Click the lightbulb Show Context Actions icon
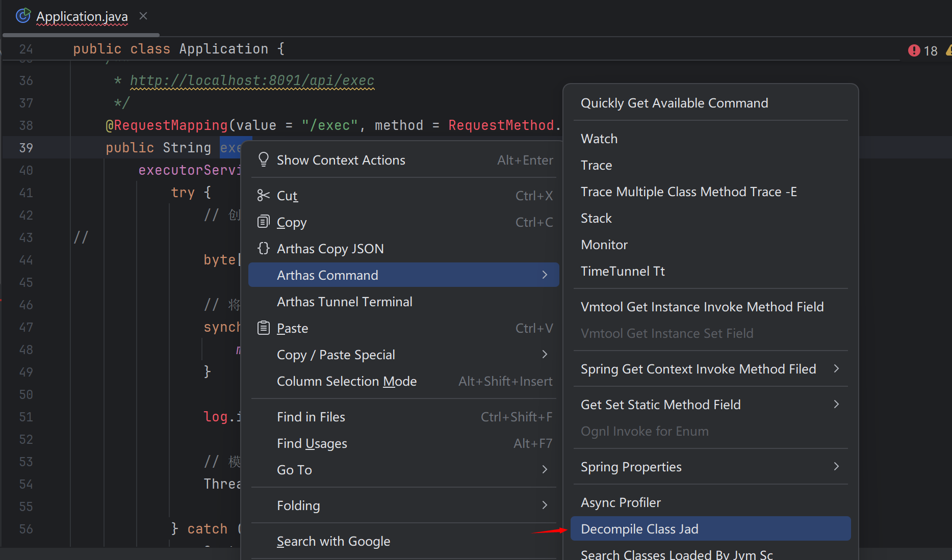Image resolution: width=952 pixels, height=560 pixels. click(264, 160)
